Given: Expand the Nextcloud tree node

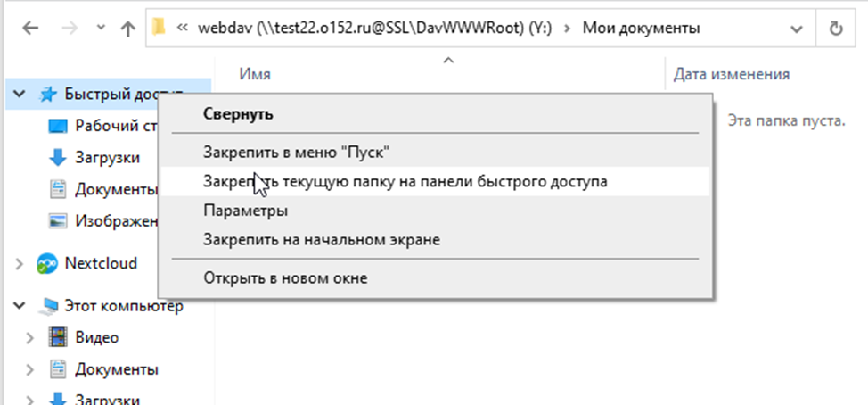Looking at the screenshot, I should pyautogui.click(x=20, y=263).
